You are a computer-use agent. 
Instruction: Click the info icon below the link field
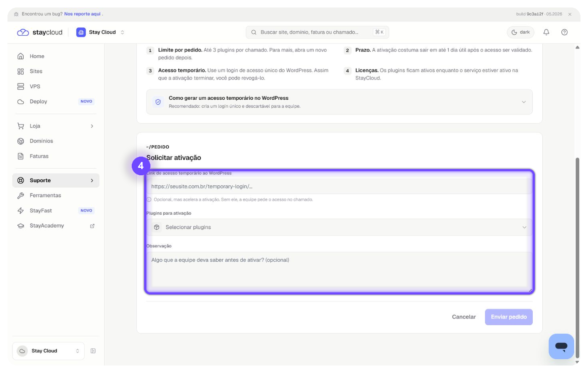(x=149, y=200)
